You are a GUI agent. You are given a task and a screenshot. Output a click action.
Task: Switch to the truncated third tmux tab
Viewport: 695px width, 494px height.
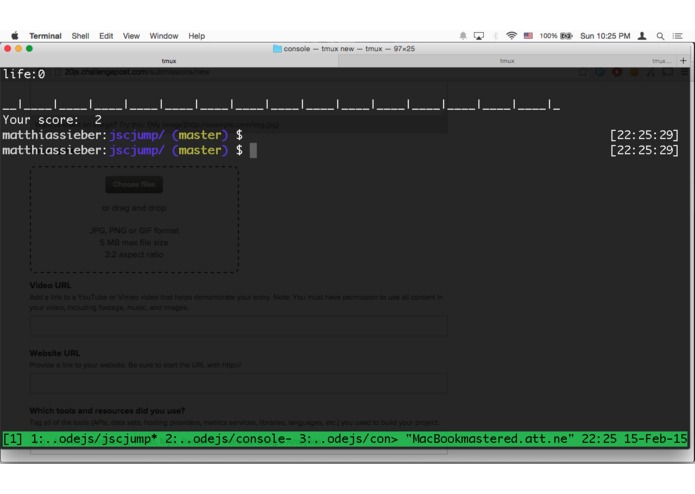coord(661,61)
